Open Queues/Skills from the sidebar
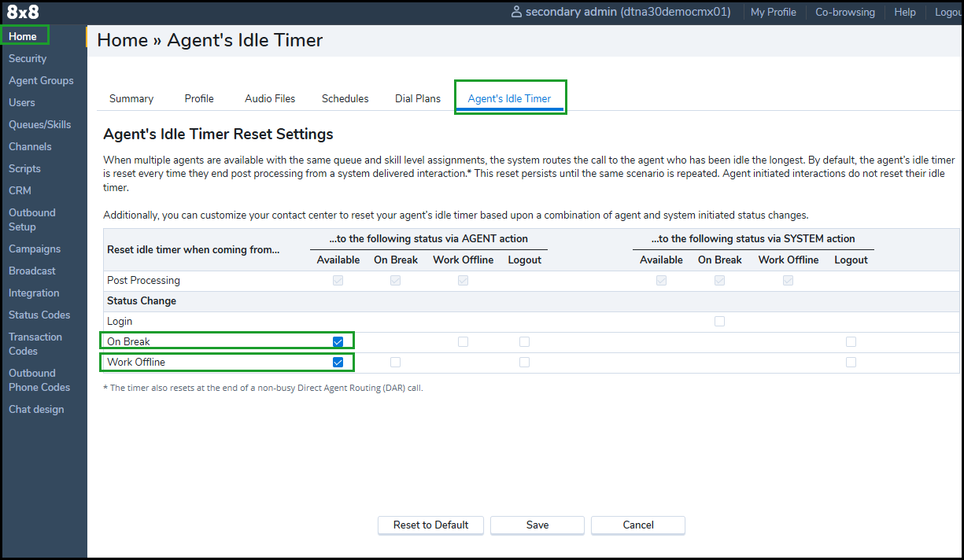This screenshot has width=964, height=560. point(39,124)
